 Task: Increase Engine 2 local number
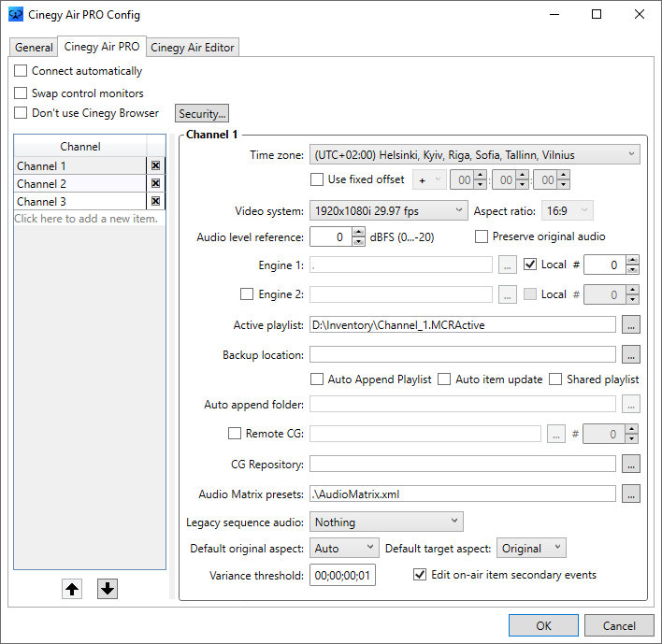pyautogui.click(x=632, y=290)
